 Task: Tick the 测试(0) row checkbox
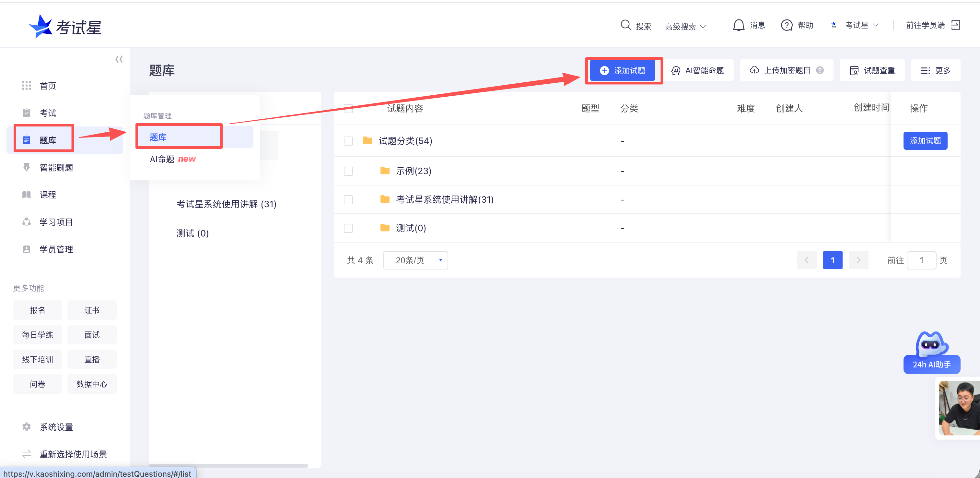click(x=348, y=228)
